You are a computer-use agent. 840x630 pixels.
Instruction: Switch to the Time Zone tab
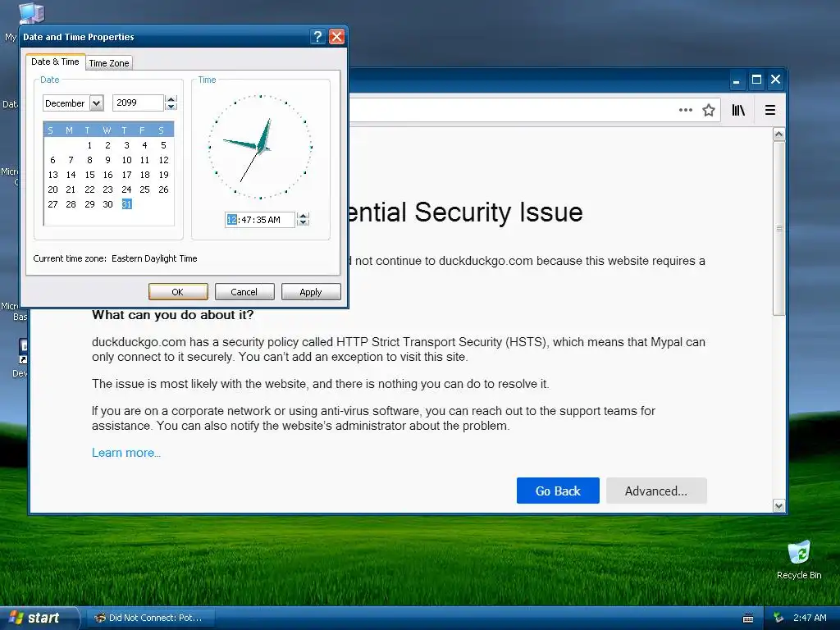pyautogui.click(x=109, y=63)
